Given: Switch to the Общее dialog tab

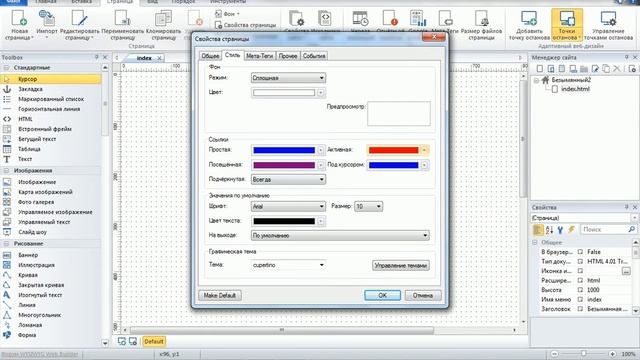Looking at the screenshot, I should 210,56.
